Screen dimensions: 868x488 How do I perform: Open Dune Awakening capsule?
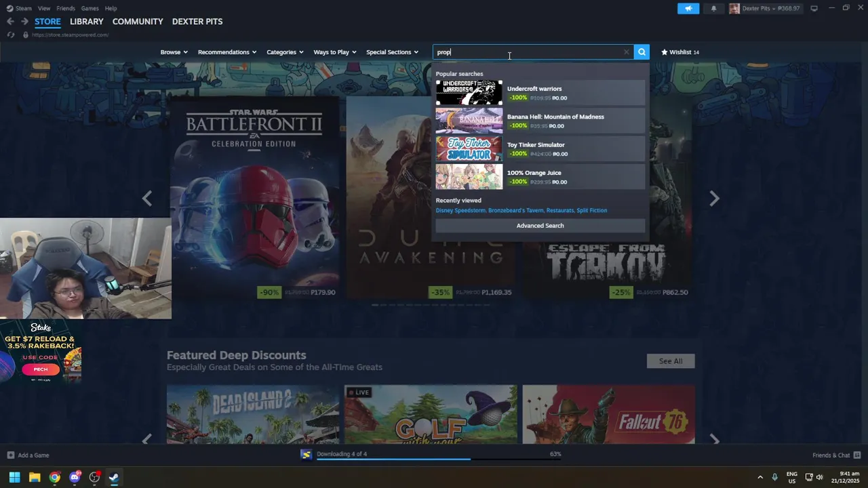[x=389, y=198]
